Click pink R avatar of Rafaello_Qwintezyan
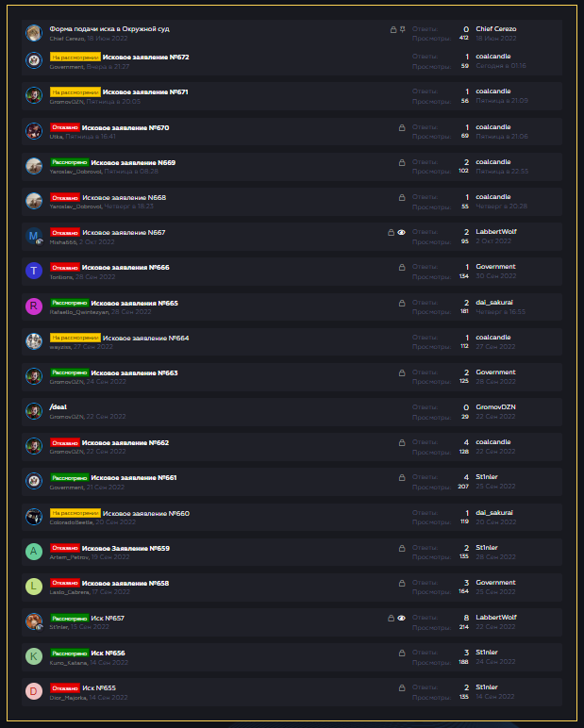 click(34, 306)
